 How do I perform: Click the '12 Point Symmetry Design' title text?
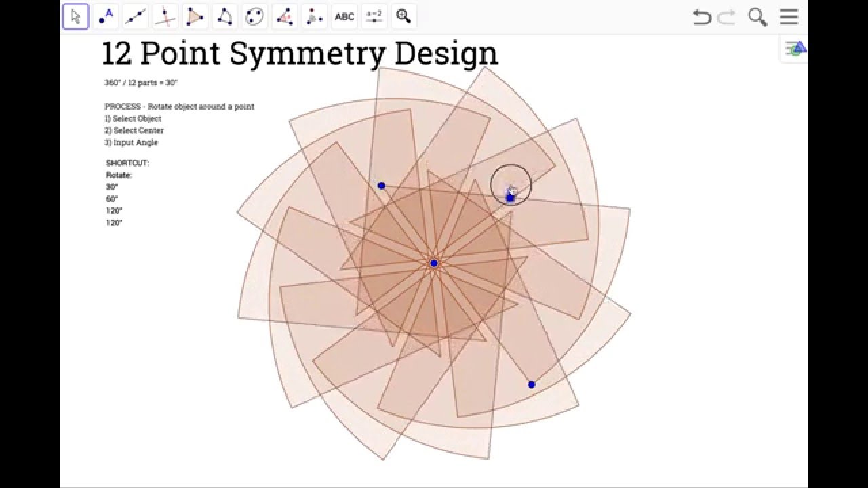coord(300,54)
